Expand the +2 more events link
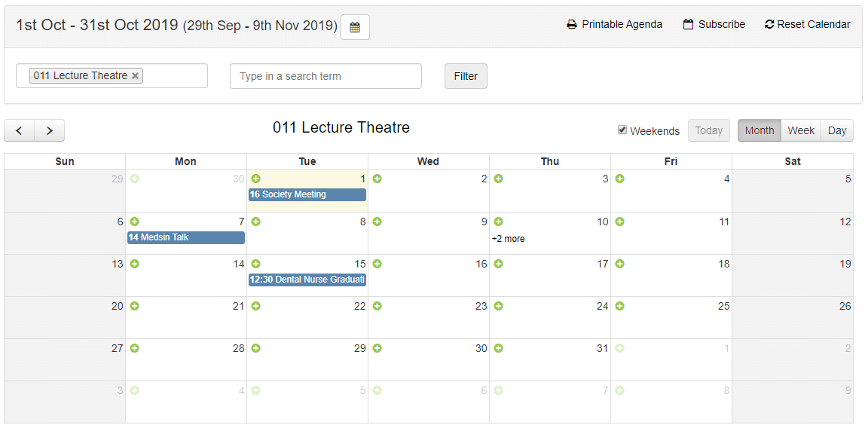The width and height of the screenshot is (868, 428). click(x=508, y=239)
